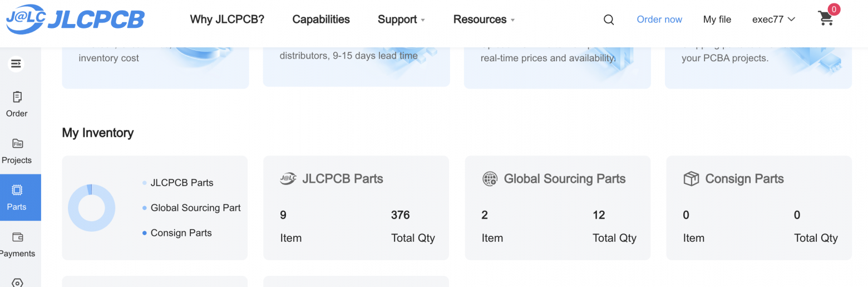
Task: Expand the Resources dropdown menu
Action: [484, 20]
